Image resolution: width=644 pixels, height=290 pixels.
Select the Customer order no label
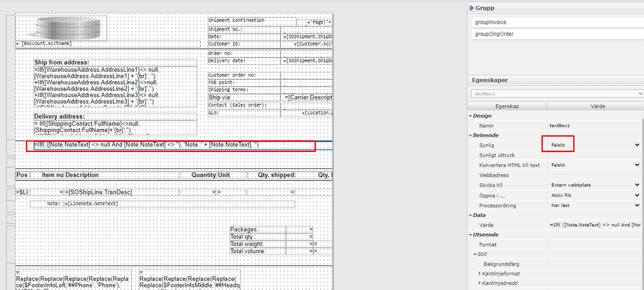(x=244, y=75)
